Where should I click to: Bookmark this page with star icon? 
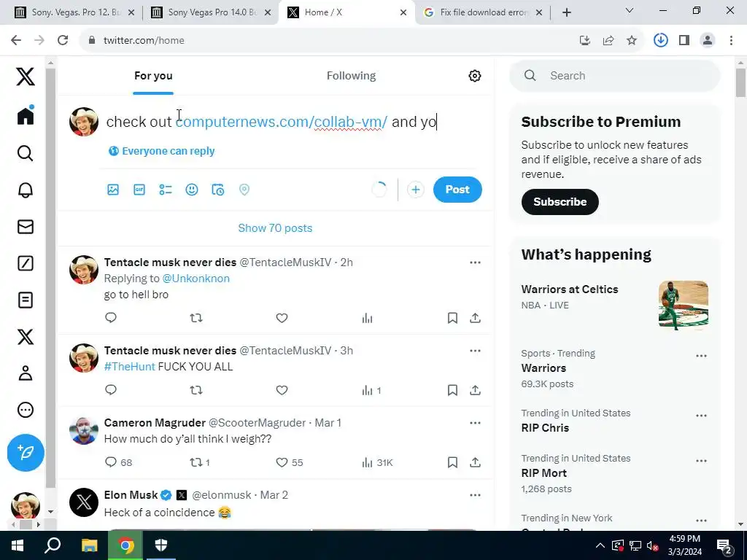[x=632, y=41]
